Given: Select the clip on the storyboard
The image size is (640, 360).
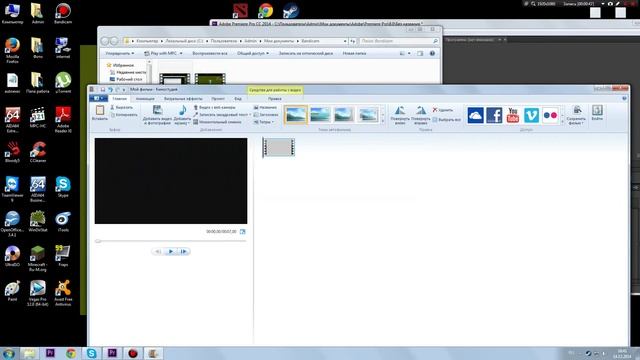Looking at the screenshot, I should click(278, 147).
